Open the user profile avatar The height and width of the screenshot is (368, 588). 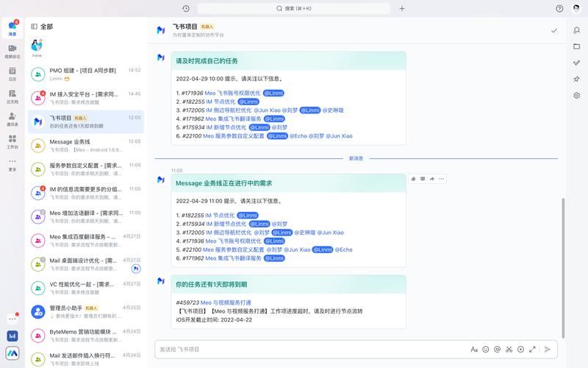(x=576, y=8)
